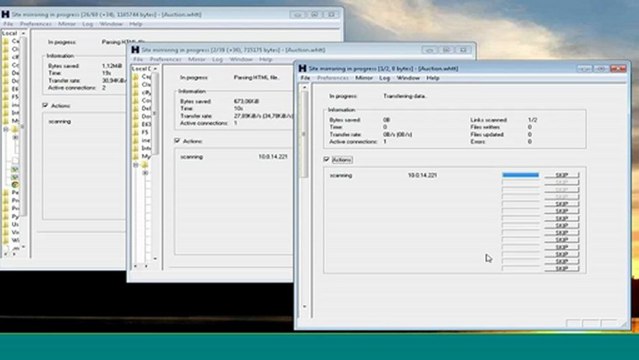The height and width of the screenshot is (360, 639).
Task: Toggle the Actions checkbox in the middle window
Action: click(177, 141)
